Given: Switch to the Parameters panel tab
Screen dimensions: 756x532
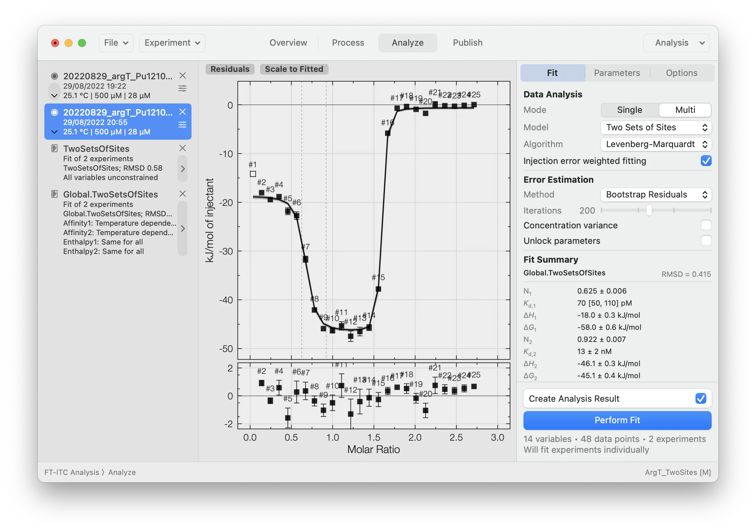Looking at the screenshot, I should click(617, 73).
